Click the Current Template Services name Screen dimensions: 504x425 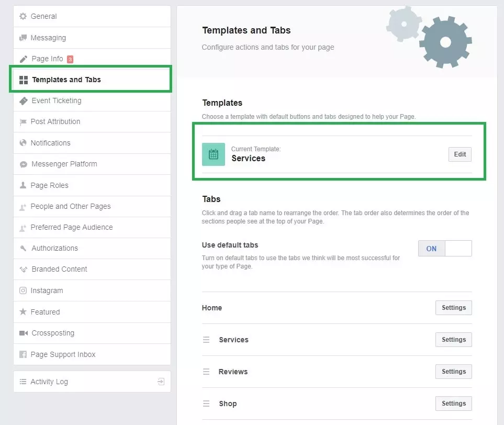pyautogui.click(x=249, y=158)
